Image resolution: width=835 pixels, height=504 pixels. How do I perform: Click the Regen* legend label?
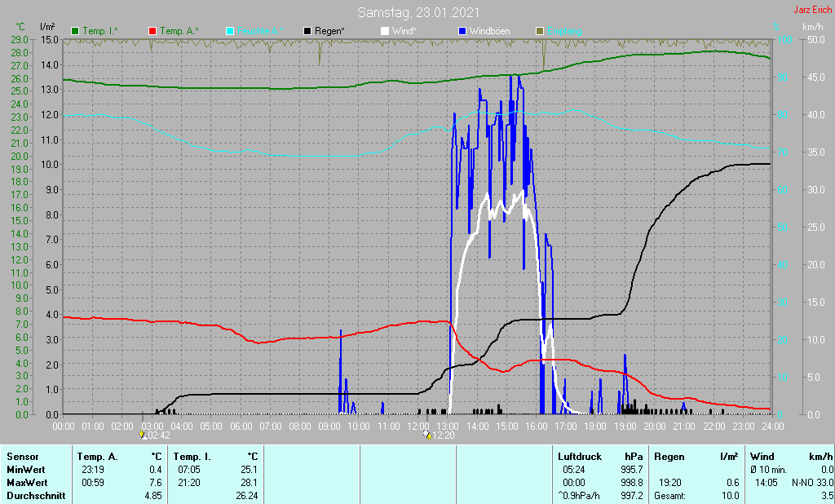click(x=329, y=31)
